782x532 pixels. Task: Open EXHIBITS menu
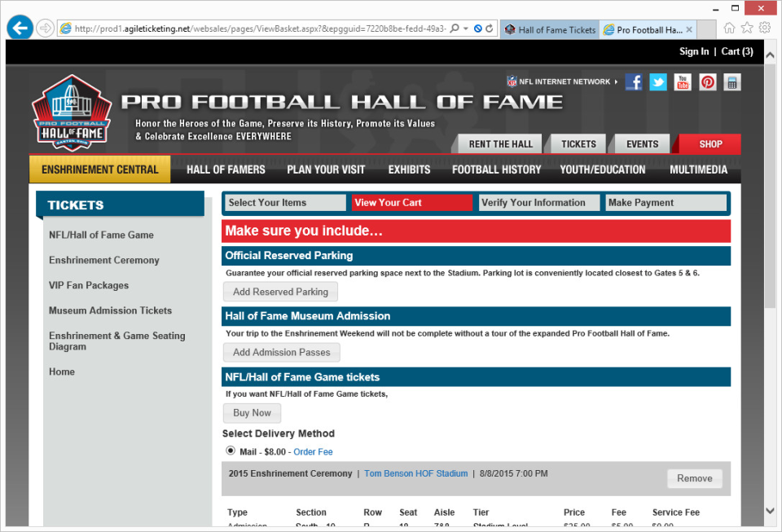(409, 169)
